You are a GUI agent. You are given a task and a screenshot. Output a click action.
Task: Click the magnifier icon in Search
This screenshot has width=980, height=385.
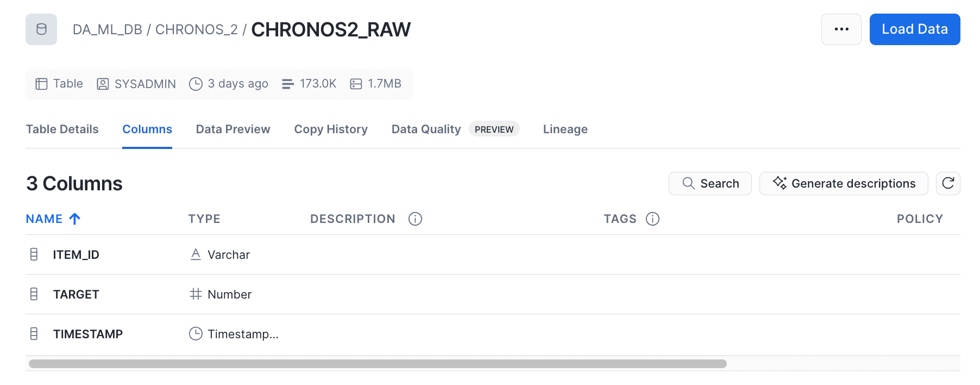point(688,183)
